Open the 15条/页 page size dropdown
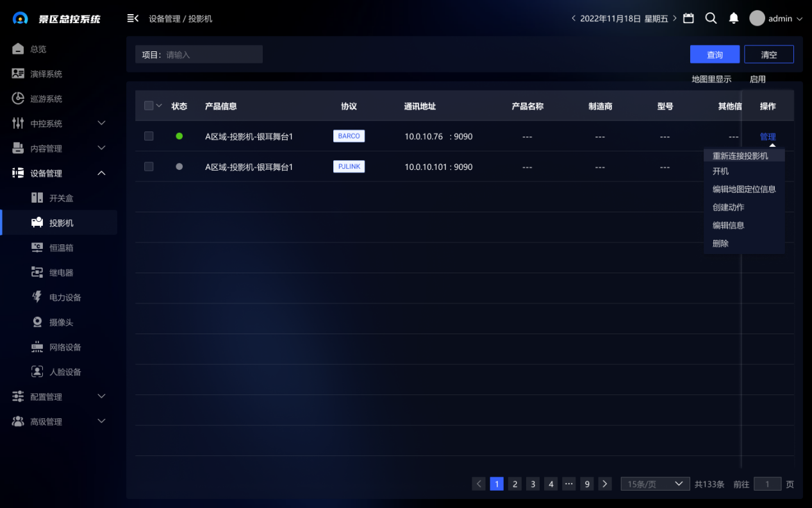 coord(654,484)
